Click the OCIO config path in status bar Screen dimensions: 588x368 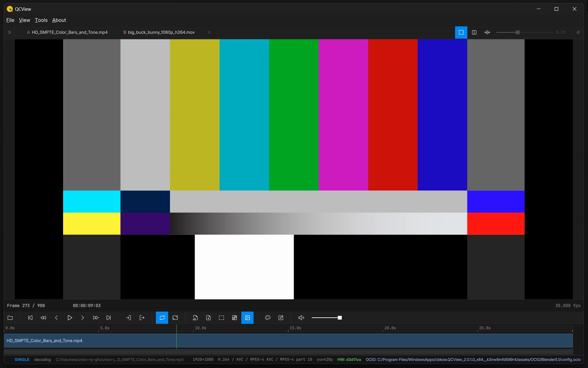[x=473, y=360]
